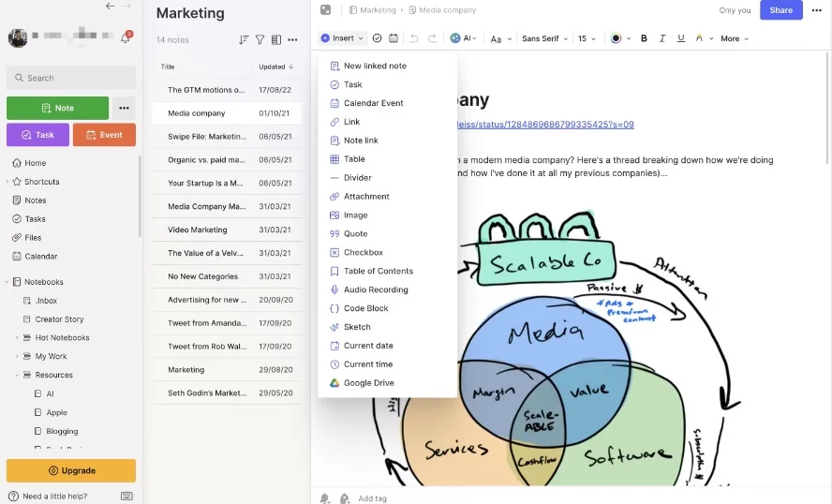Open the Sans Serif font dropdown
This screenshot has width=832, height=504.
pyautogui.click(x=544, y=38)
